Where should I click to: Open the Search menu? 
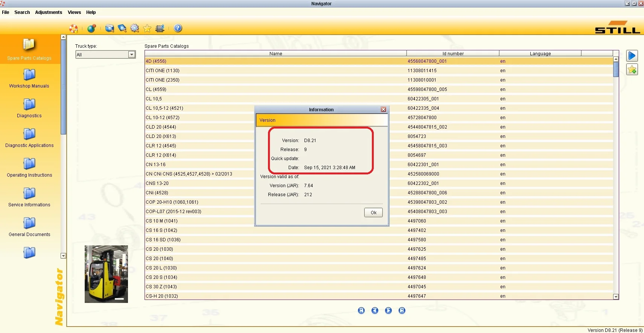pyautogui.click(x=22, y=12)
